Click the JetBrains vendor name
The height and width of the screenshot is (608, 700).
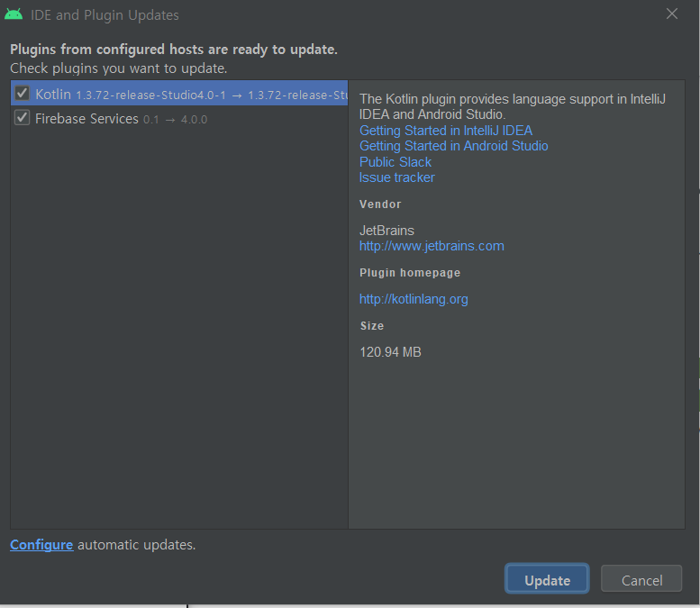tap(386, 231)
